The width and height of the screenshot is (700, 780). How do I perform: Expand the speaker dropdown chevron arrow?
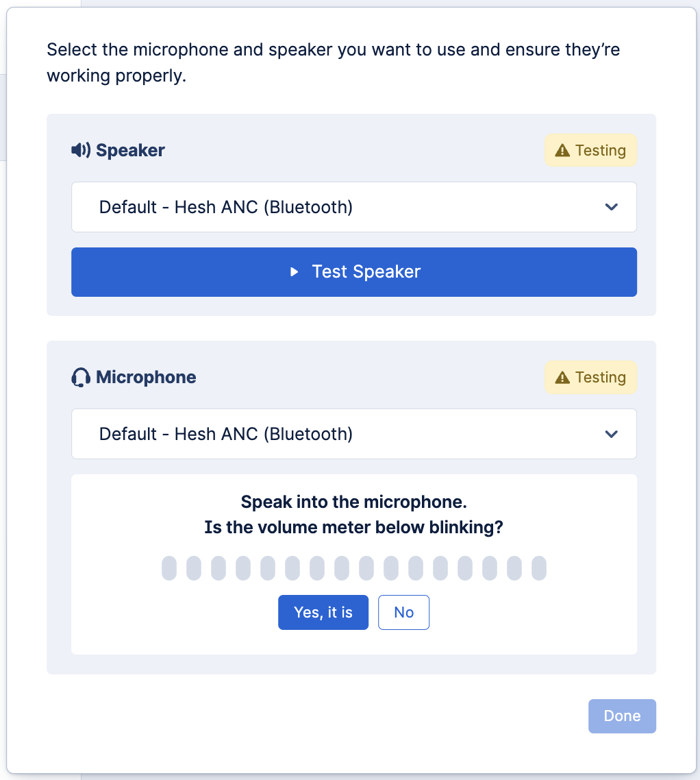pos(612,207)
